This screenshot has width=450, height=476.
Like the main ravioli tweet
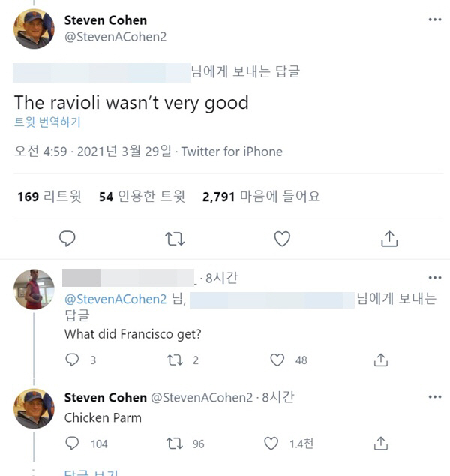(x=282, y=239)
